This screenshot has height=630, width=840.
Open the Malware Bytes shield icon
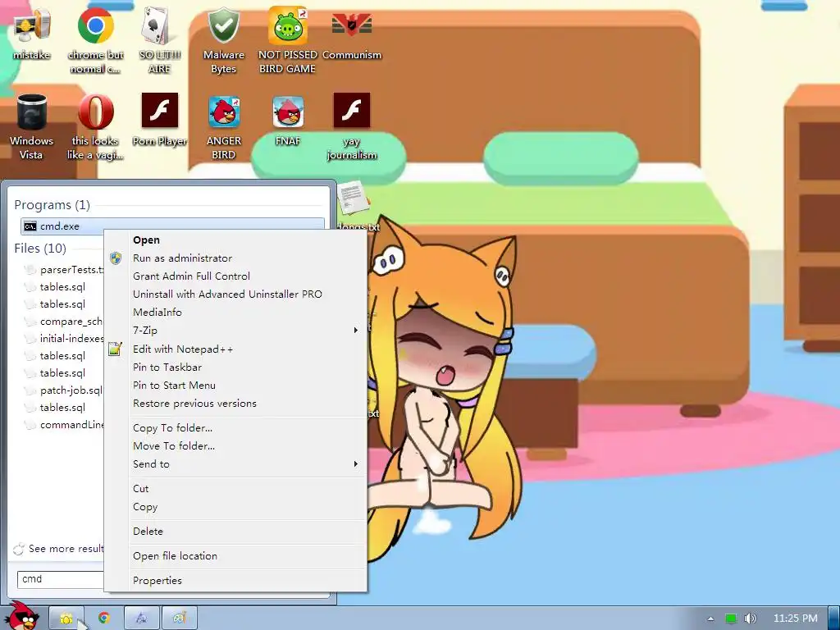(x=223, y=40)
